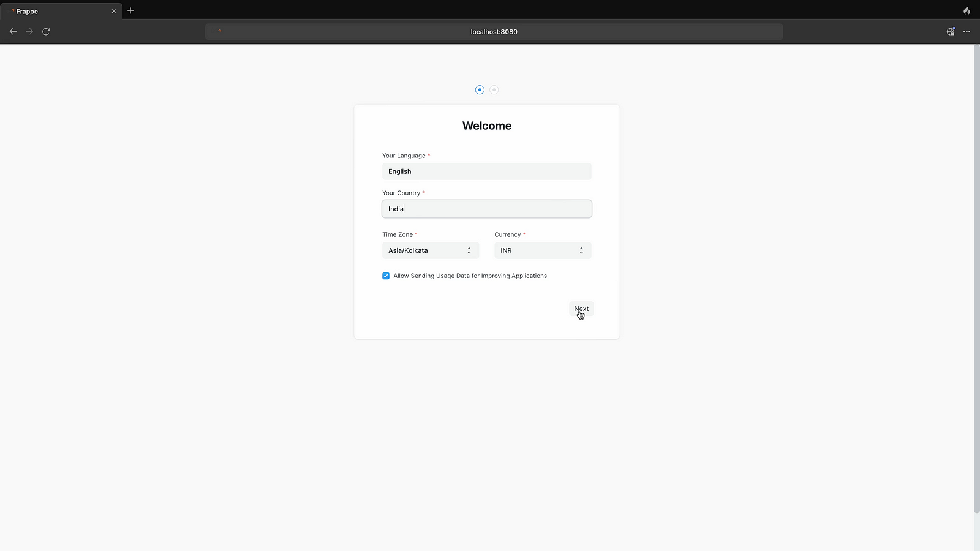Click the Next button
The width and height of the screenshot is (980, 551).
581,309
